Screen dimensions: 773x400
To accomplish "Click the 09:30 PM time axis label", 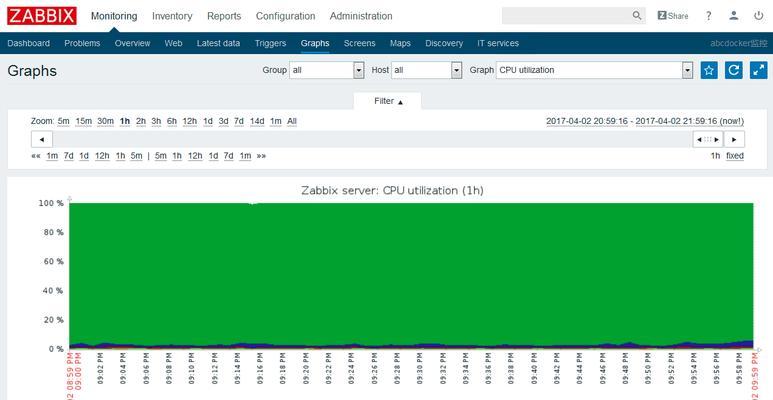I will tap(420, 368).
